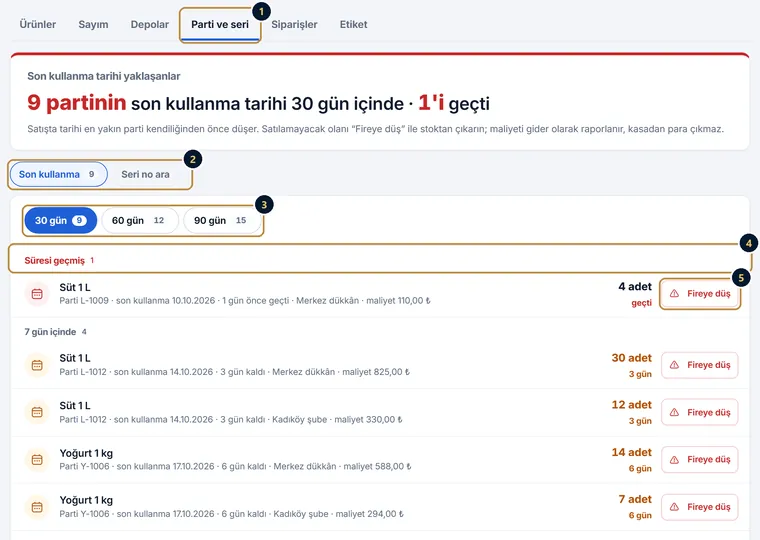Switch to the Etiket tab

(x=353, y=24)
